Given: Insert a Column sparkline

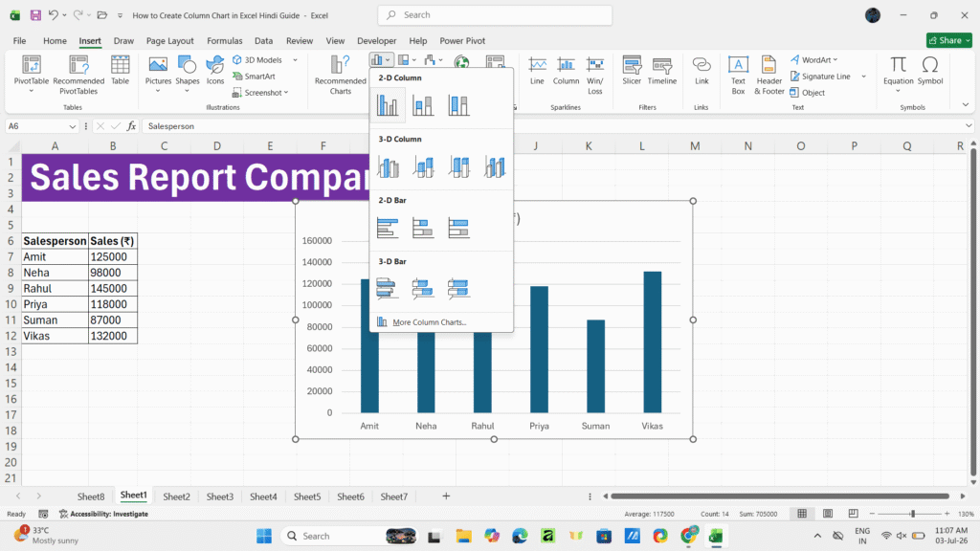Looking at the screenshot, I should click(566, 70).
